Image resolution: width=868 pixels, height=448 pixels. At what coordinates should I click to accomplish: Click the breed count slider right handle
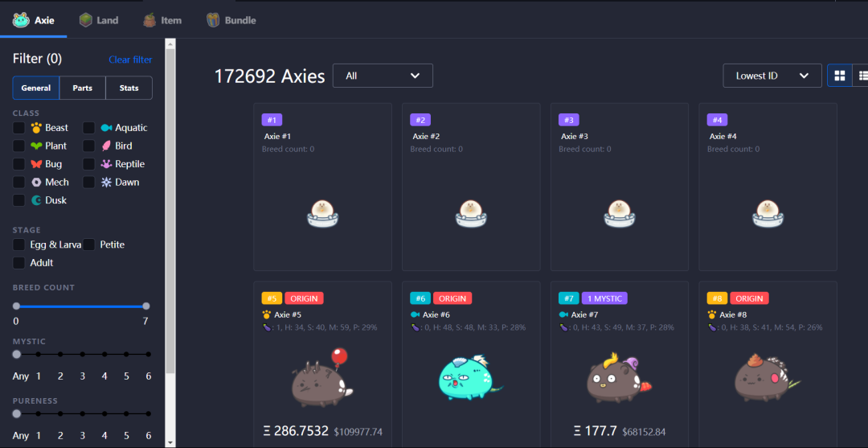(146, 306)
